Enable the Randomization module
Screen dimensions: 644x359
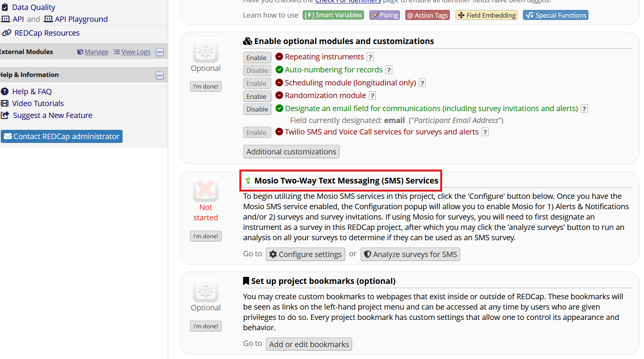click(257, 96)
